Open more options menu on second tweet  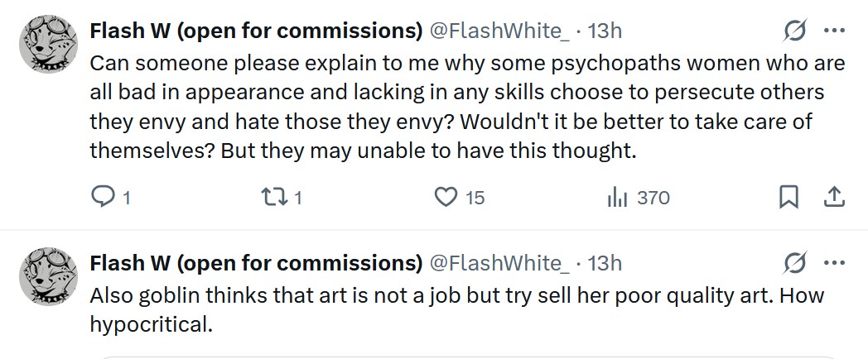coord(834,263)
